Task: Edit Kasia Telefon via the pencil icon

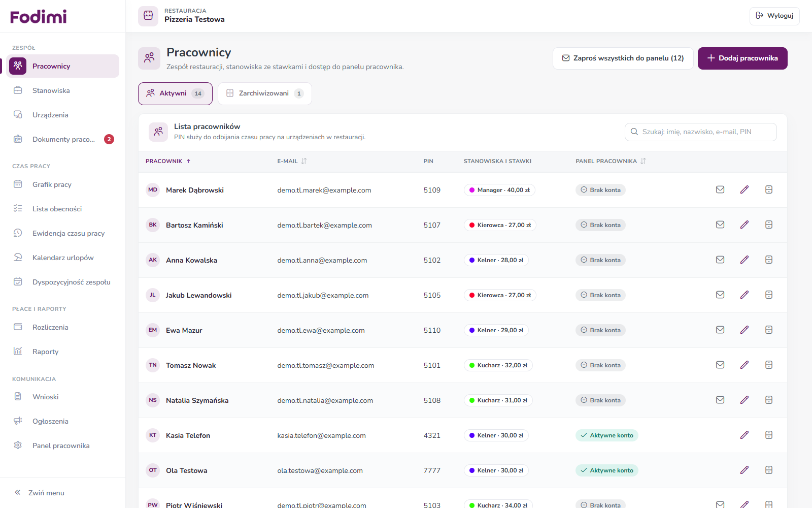Action: [x=745, y=435]
